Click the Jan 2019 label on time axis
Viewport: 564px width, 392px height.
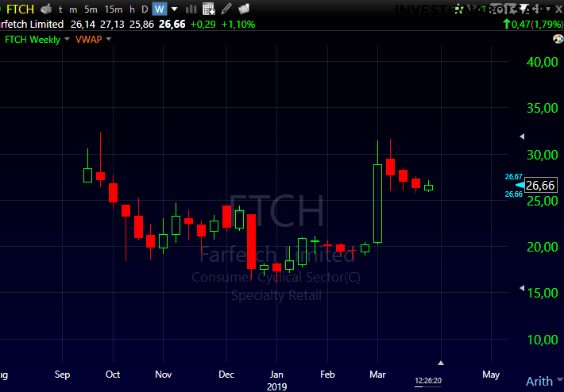[x=276, y=380]
